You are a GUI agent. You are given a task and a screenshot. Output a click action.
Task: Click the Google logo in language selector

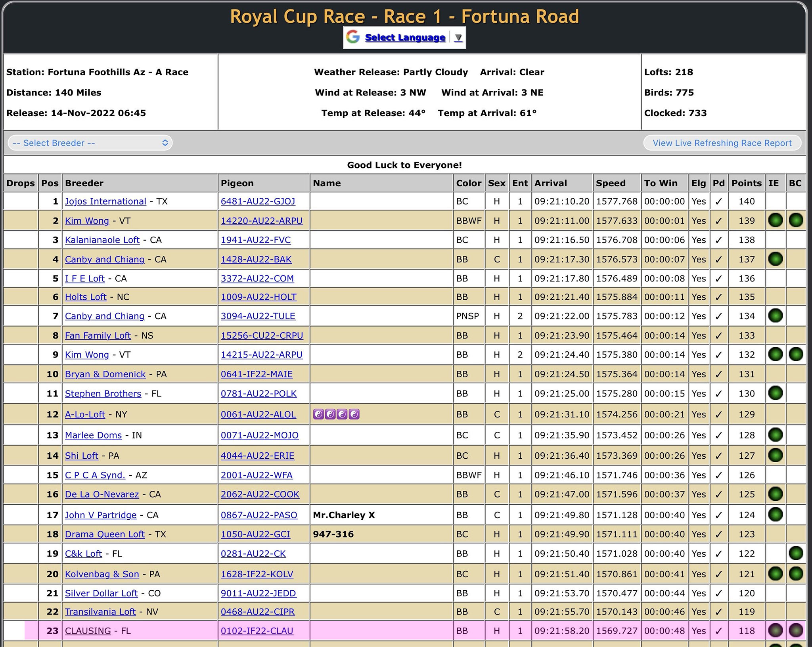click(352, 37)
